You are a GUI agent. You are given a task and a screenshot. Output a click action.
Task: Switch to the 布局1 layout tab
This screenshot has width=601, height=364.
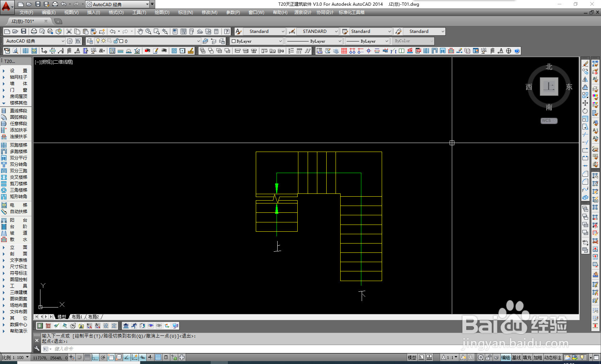(x=77, y=317)
